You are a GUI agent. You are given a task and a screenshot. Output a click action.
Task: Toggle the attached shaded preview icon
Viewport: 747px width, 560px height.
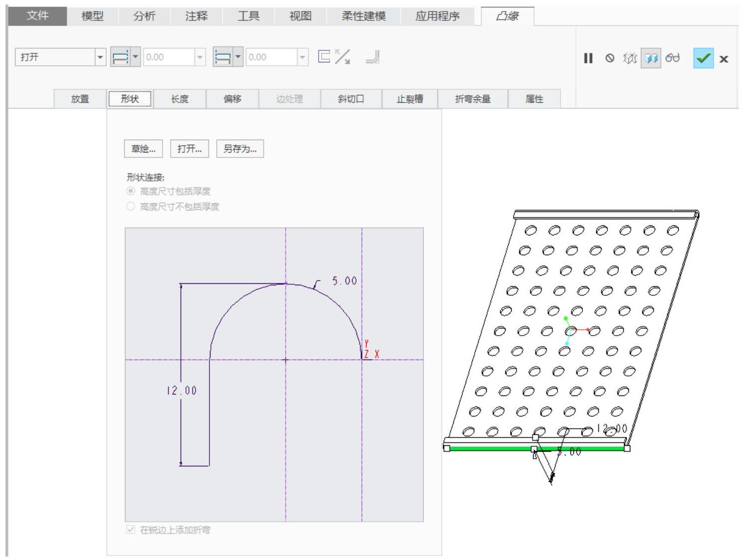pyautogui.click(x=651, y=58)
